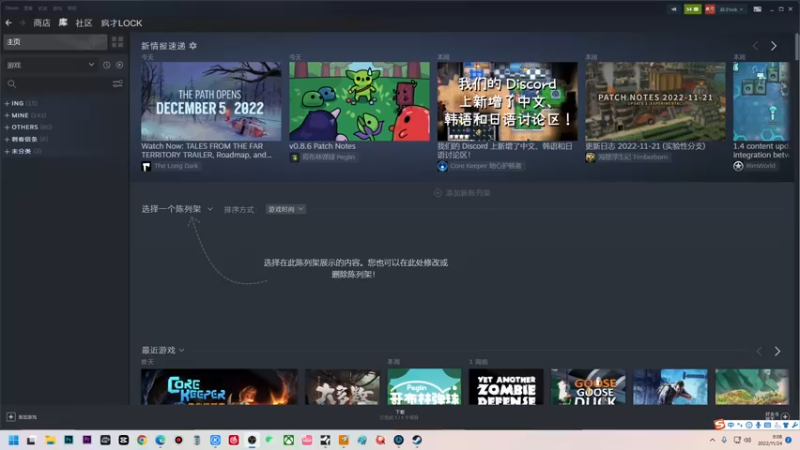Open downloads status at bottom center
The height and width of the screenshot is (450, 800).
point(399,415)
